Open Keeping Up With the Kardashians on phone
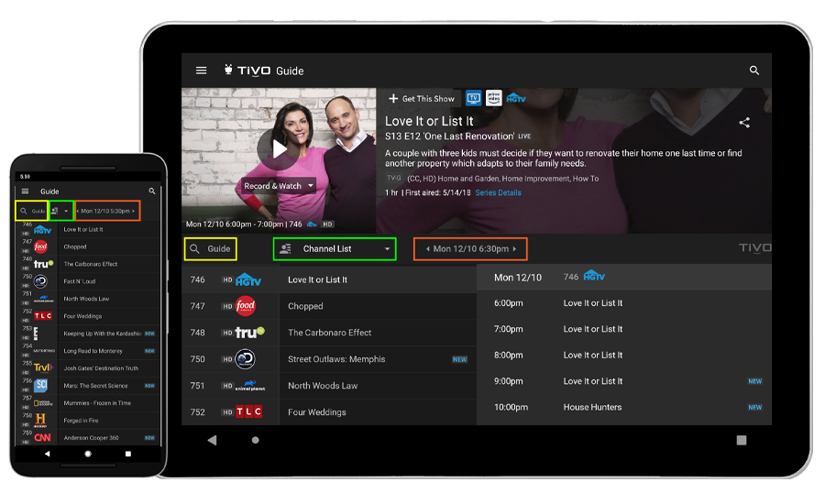This screenshot has height=504, width=825. tap(109, 334)
